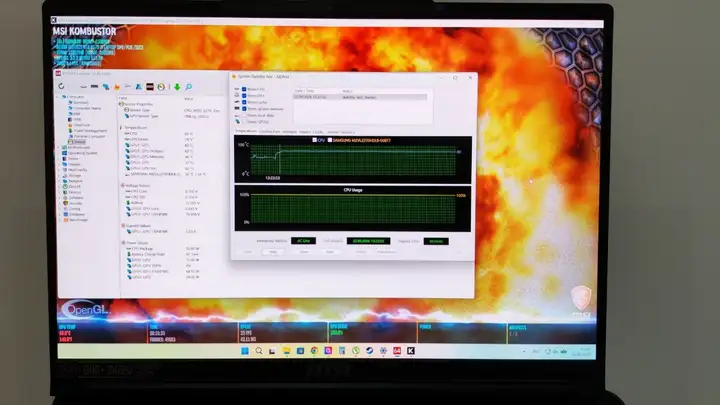Click the black monitor icon in AIDA64 toolbar
Screen dimensions: 720x405
(x=150, y=87)
